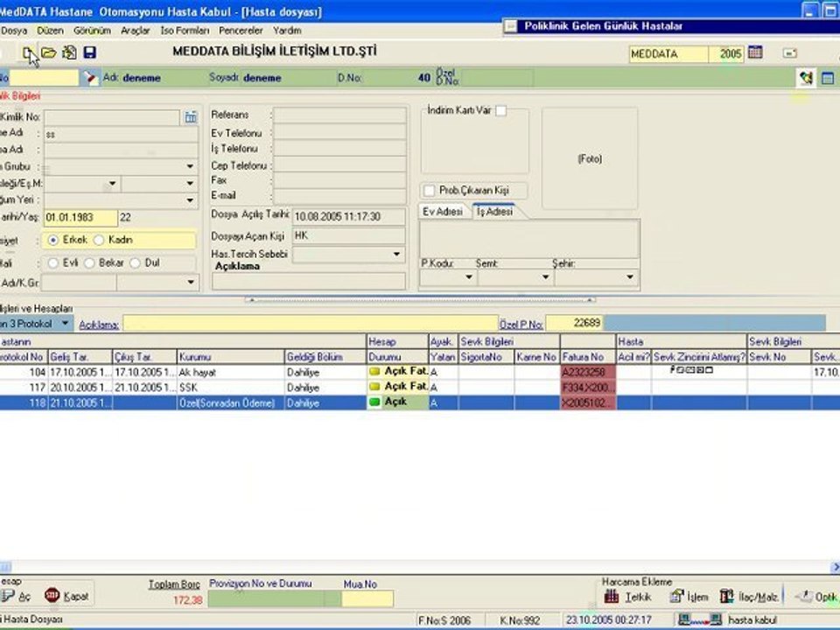Click the Tetkik icon under Harcama Ekleme
Image resolution: width=840 pixels, height=630 pixels.
(612, 596)
